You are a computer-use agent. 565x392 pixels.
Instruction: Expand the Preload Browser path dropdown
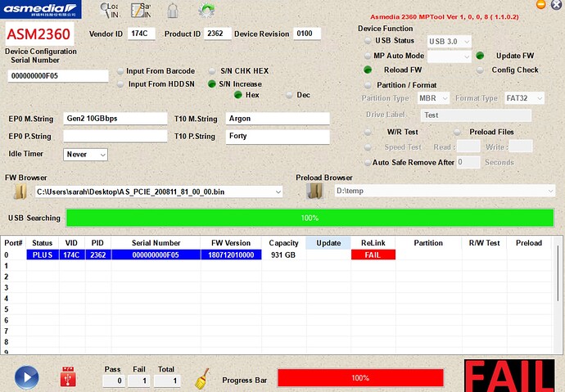click(550, 191)
